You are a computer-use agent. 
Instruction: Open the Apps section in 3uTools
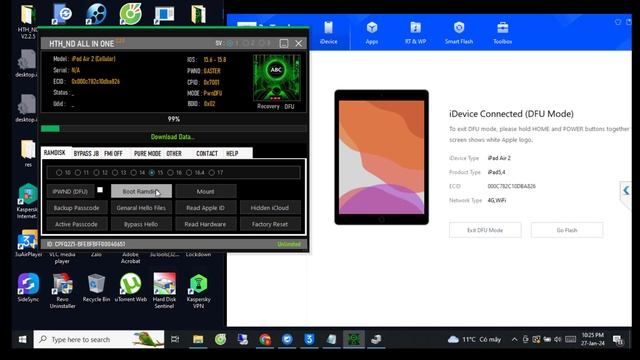click(371, 33)
